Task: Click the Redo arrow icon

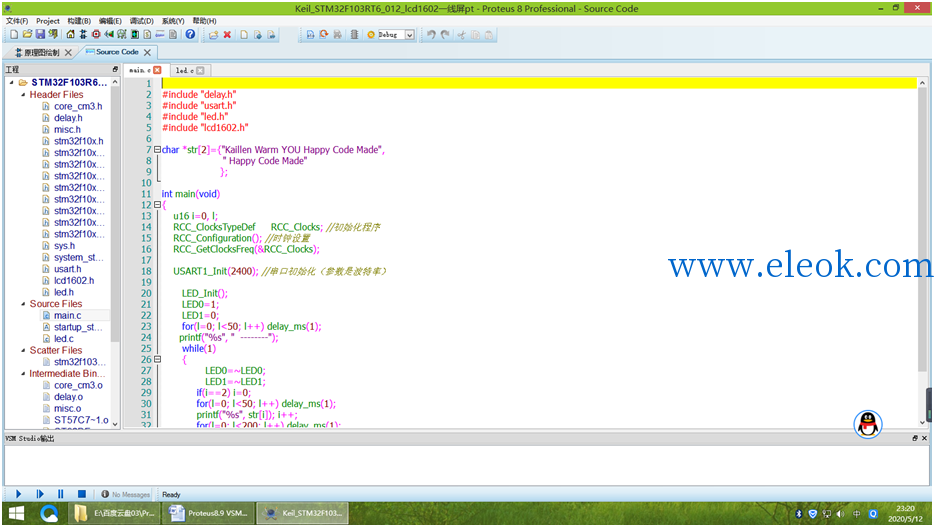Action: [445, 35]
